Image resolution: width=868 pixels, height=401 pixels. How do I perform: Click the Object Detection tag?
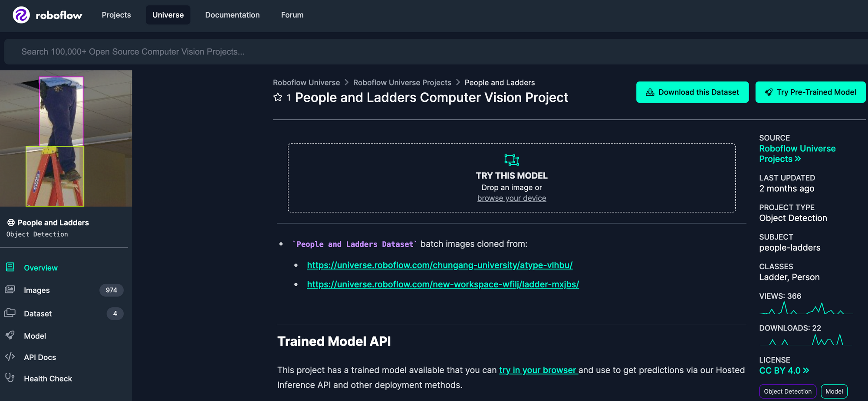click(788, 391)
